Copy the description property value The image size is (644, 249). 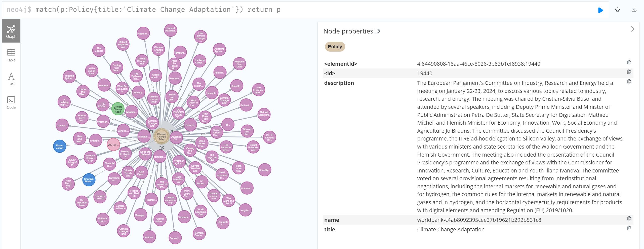[x=629, y=81]
